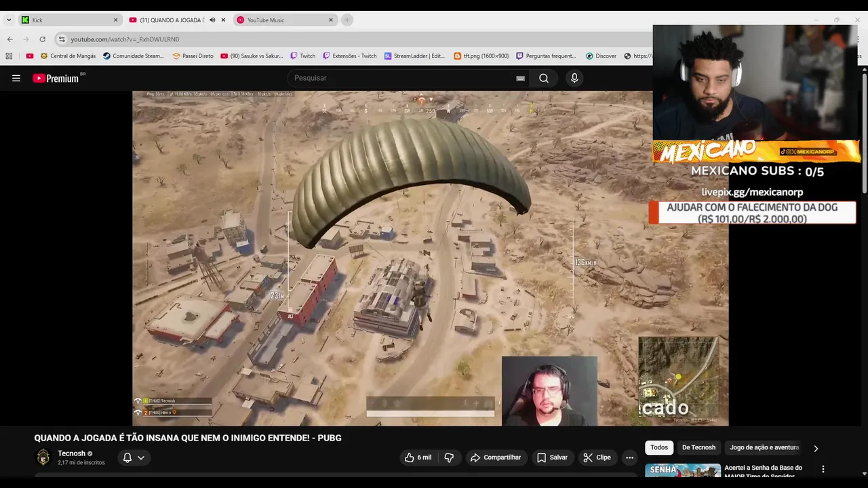
Task: Mute the tab via the speaker icon
Action: tap(212, 20)
